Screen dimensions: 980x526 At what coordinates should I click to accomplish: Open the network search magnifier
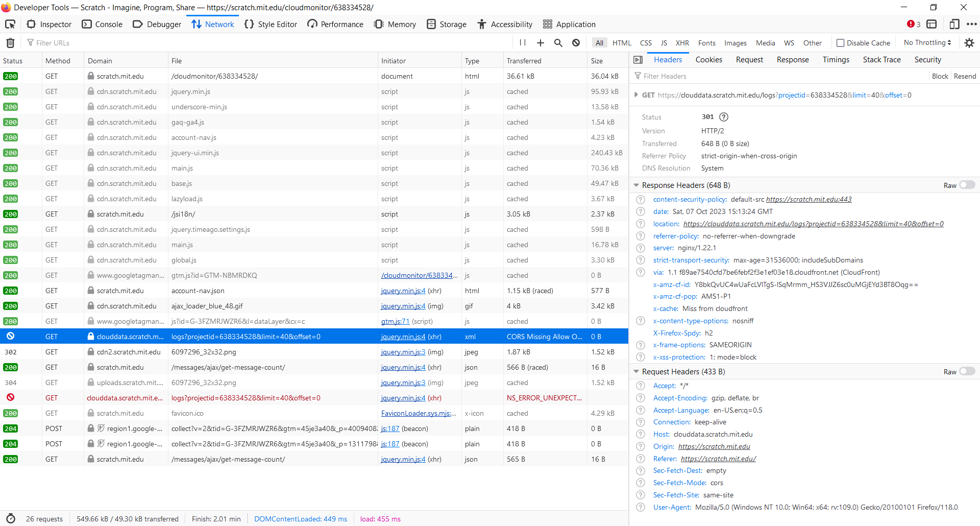click(x=558, y=43)
